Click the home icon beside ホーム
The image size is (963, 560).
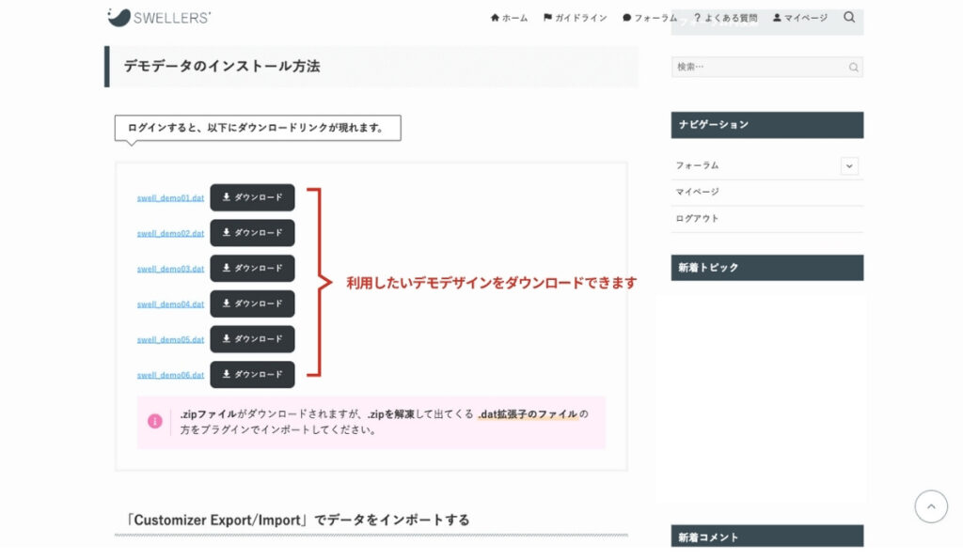494,16
